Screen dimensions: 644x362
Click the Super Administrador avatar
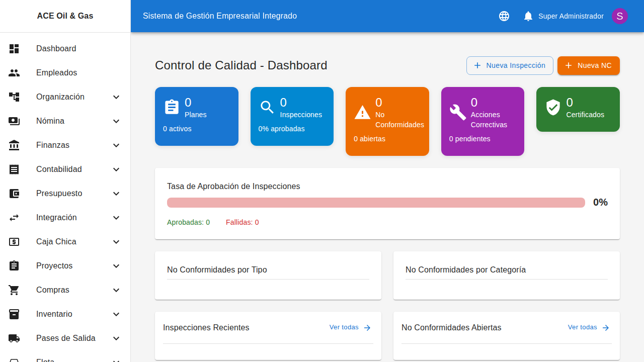(x=619, y=16)
